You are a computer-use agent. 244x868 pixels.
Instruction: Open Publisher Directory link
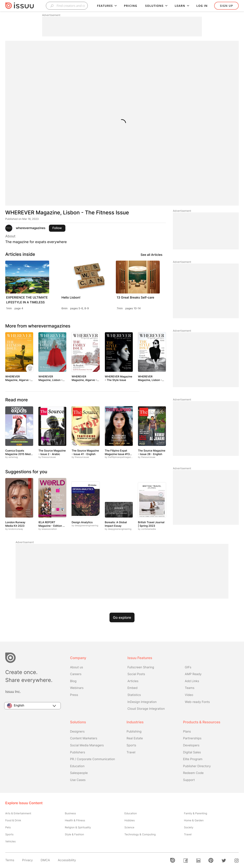tap(197, 766)
